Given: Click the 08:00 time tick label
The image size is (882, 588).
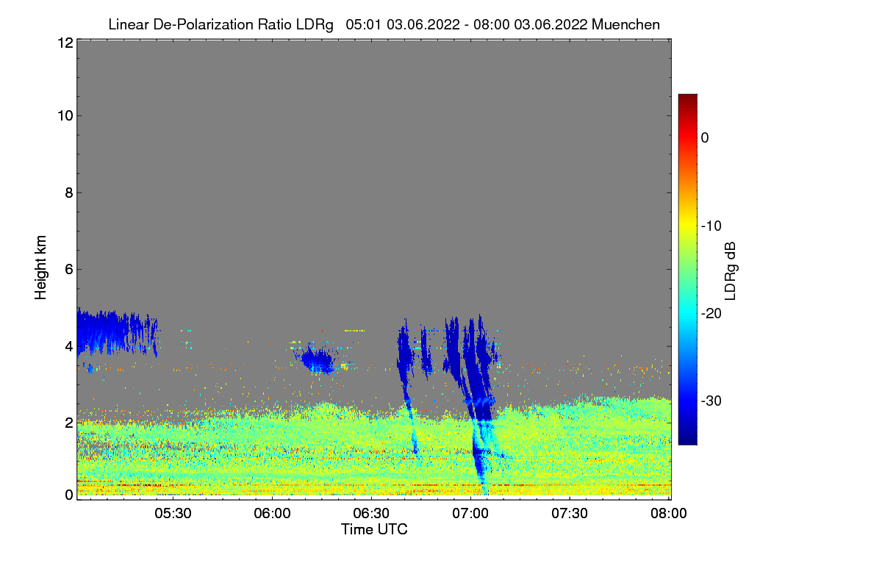Looking at the screenshot, I should click(x=669, y=514).
